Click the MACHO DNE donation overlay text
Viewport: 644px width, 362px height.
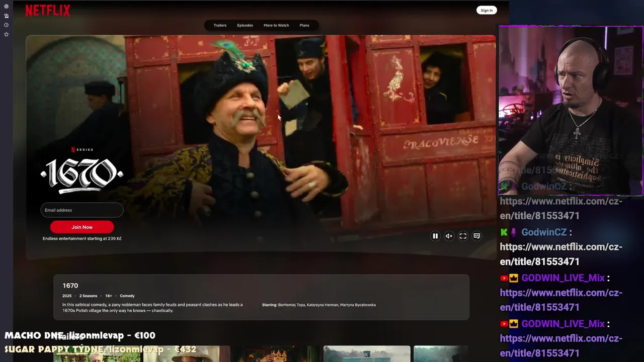tap(80, 335)
